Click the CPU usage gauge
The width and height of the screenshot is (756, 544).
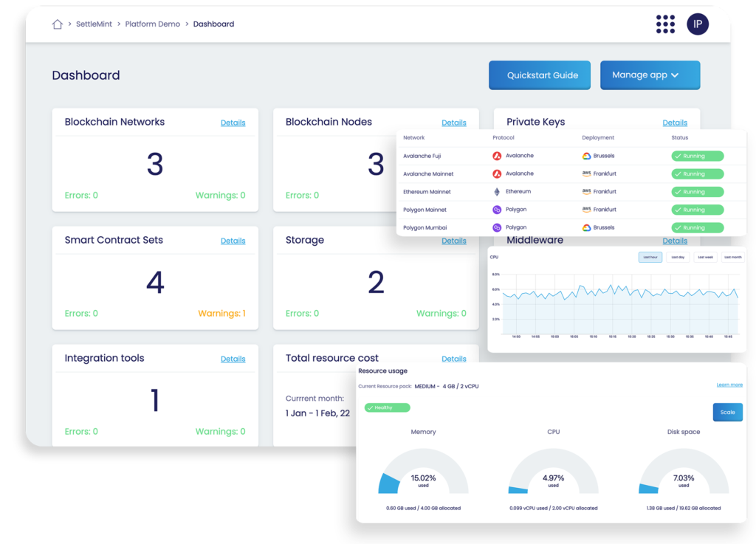[554, 471]
